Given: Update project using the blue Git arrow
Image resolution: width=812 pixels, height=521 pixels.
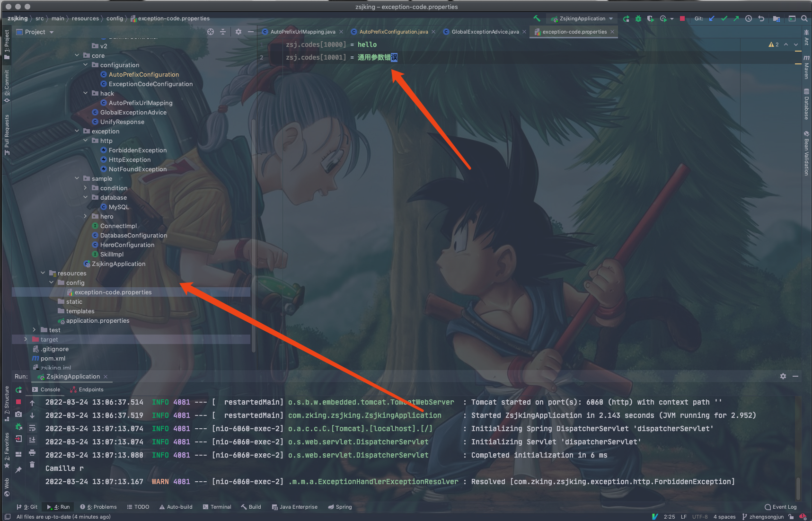Looking at the screenshot, I should (712, 18).
